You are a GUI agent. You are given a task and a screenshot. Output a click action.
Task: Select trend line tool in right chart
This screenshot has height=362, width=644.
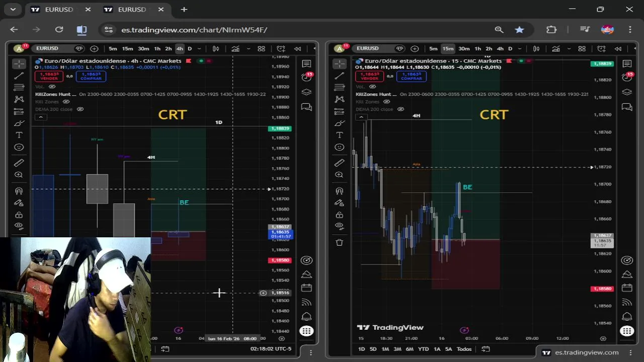339,75
